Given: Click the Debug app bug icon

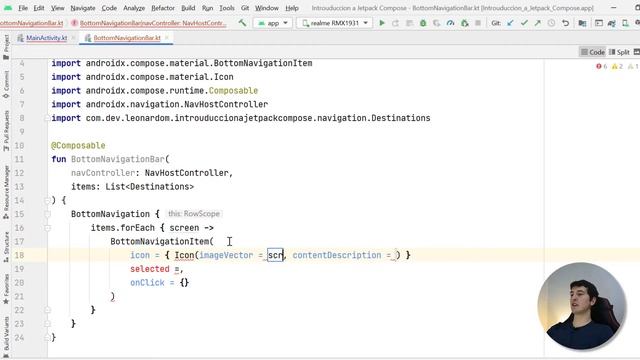Looking at the screenshot, I should tap(423, 23).
